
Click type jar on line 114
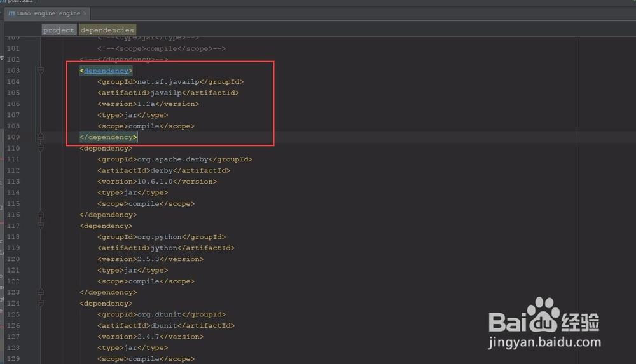tap(132, 192)
